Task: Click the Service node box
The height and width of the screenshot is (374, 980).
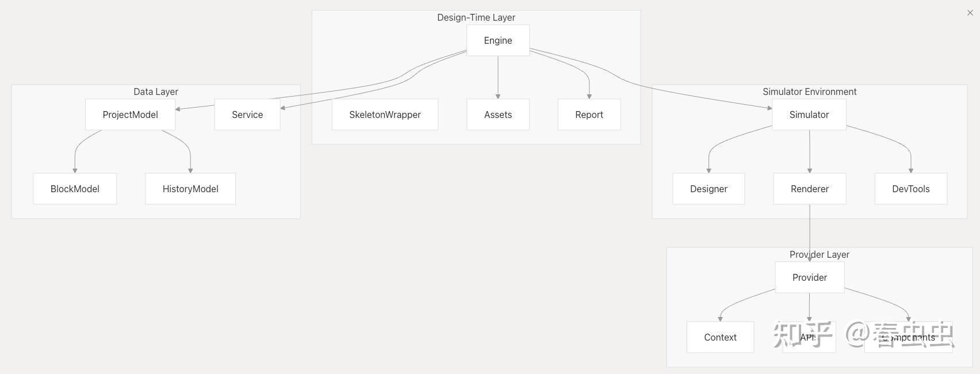Action: click(247, 115)
